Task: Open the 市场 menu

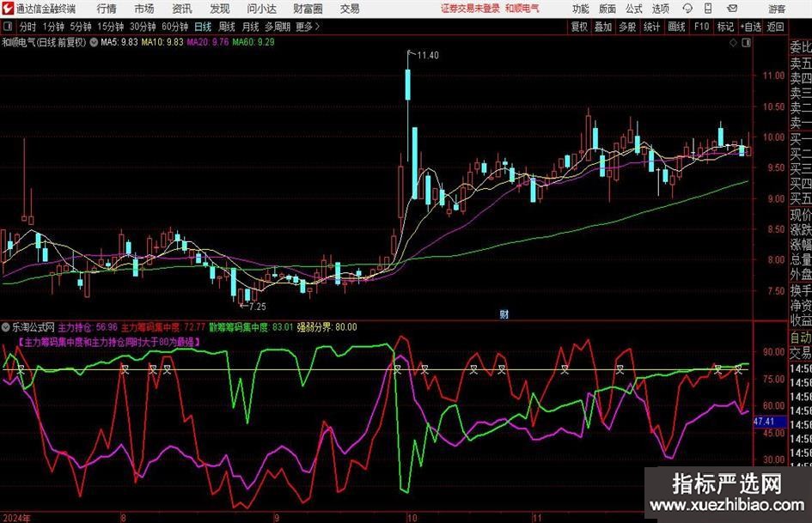Action: [144, 9]
